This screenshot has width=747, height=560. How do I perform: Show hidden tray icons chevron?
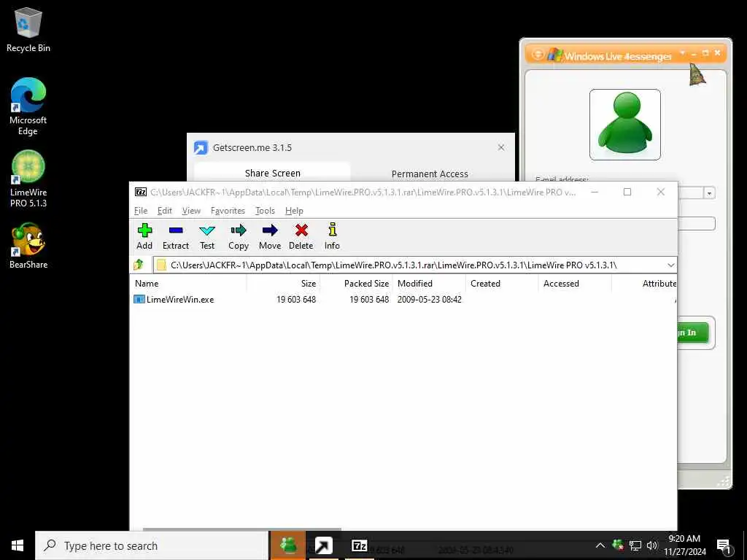pyautogui.click(x=600, y=545)
